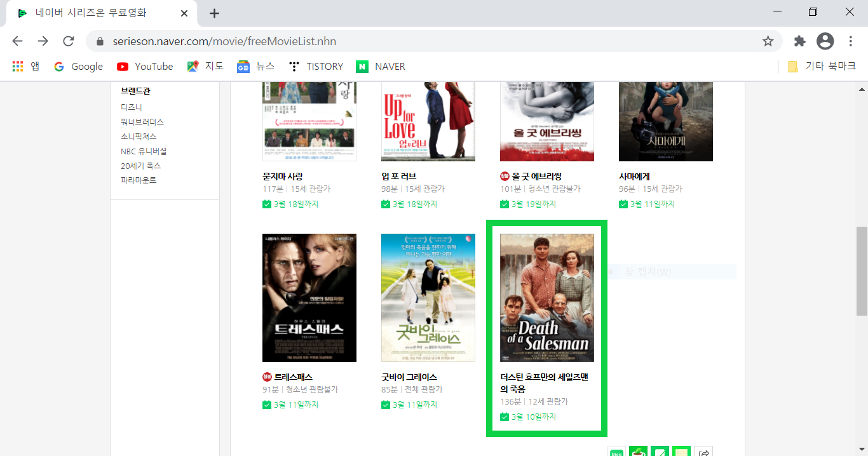Viewport: 868px width, 456px height.
Task: Click 136분 | 12세 관람가 text
Action: click(x=534, y=402)
